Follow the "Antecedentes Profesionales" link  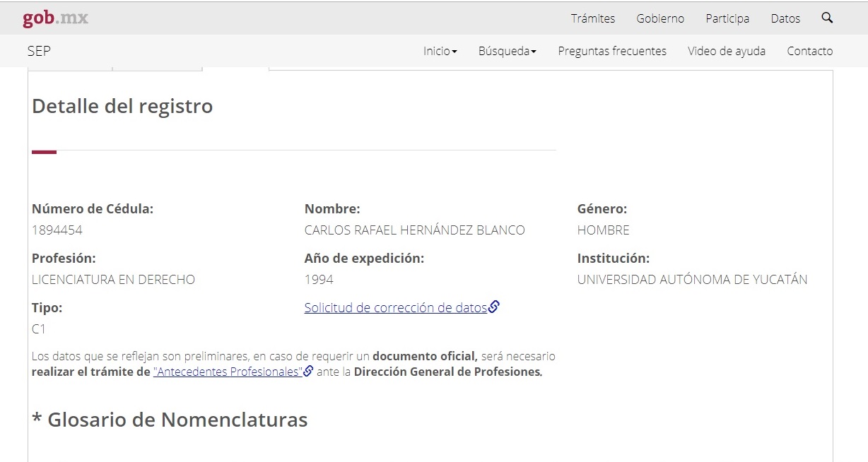click(x=227, y=372)
